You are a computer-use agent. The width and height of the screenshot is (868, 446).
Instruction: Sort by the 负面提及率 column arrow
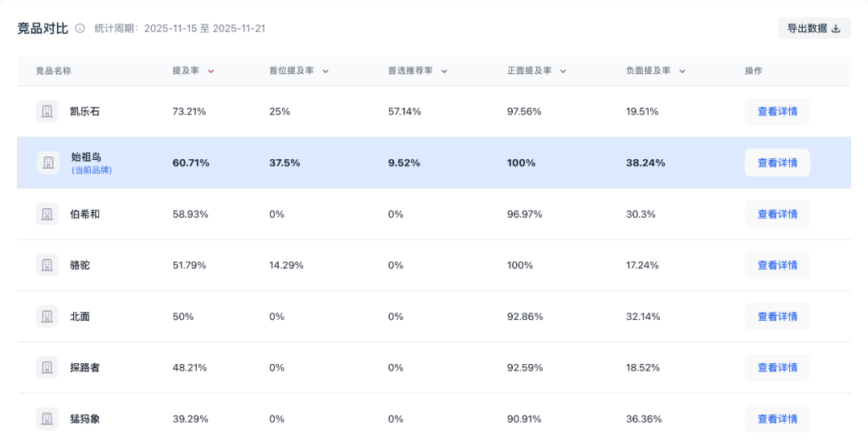click(x=682, y=72)
